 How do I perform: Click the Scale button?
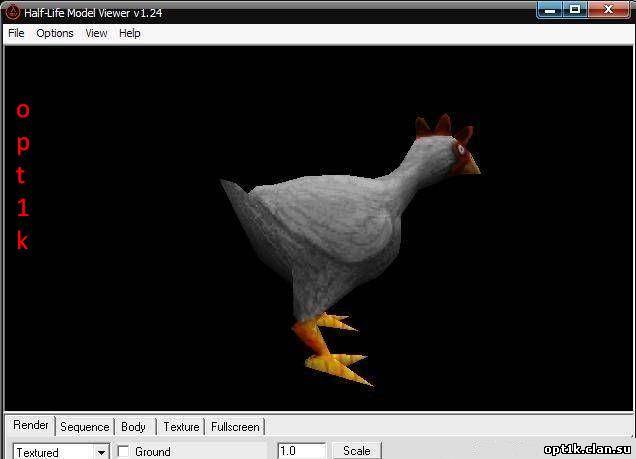click(357, 451)
